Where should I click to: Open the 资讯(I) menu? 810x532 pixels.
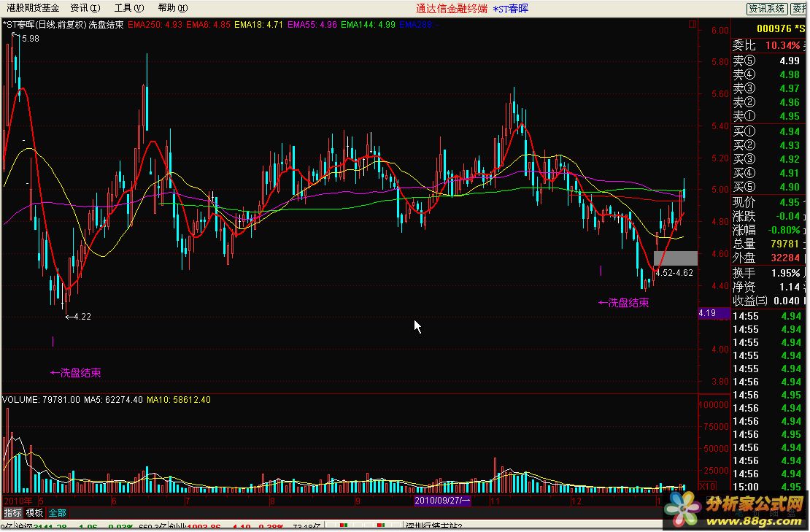point(85,8)
